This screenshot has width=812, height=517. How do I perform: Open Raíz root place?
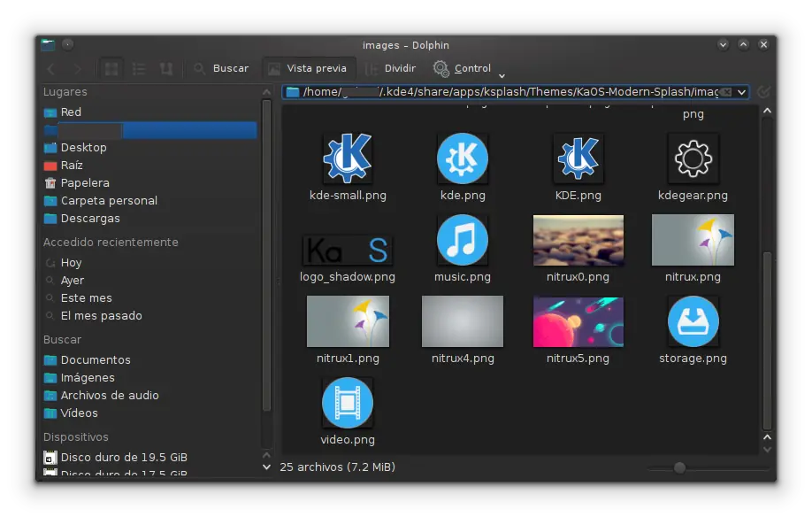pos(150,165)
